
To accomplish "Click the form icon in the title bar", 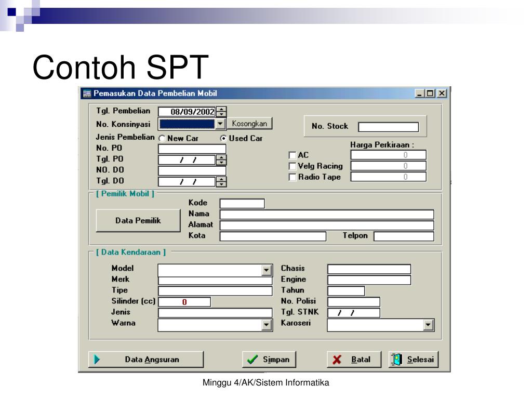I will (87, 94).
